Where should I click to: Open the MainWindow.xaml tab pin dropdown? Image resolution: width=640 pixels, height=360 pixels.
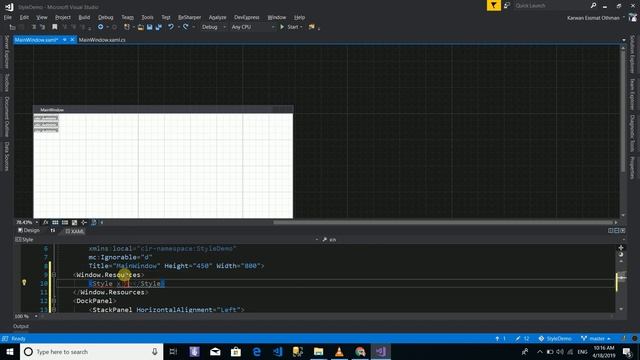pyautogui.click(x=64, y=40)
